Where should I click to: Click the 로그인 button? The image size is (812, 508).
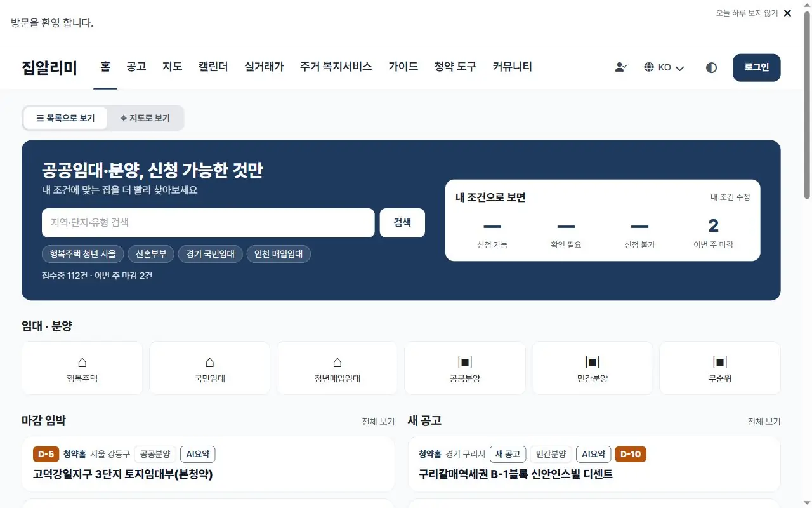[x=757, y=67]
